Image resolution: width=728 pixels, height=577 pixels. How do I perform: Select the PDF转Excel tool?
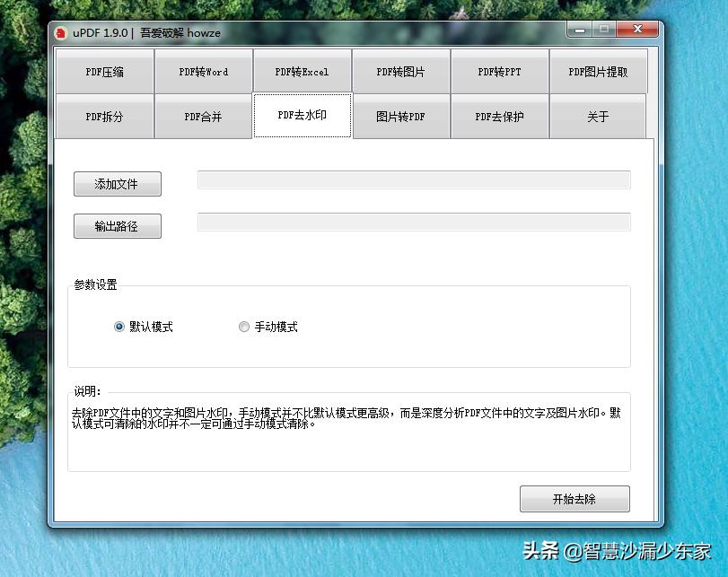[x=303, y=71]
